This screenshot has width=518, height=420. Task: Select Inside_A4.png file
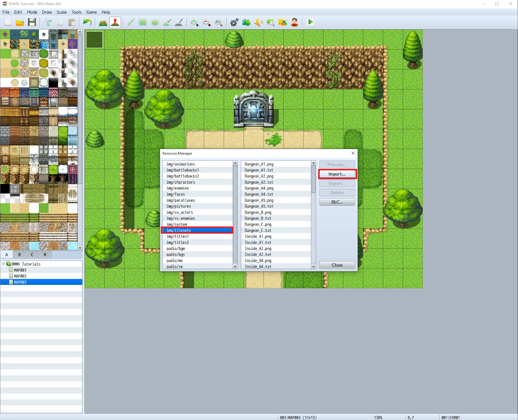(276, 260)
